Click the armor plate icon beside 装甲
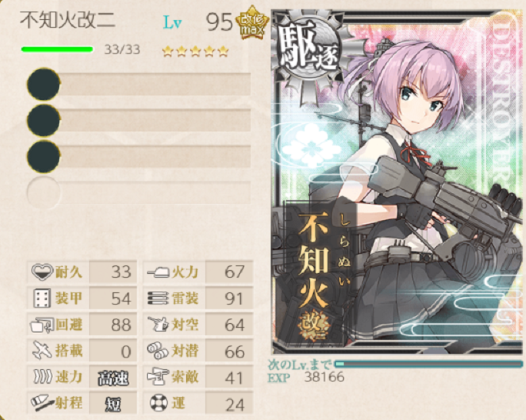526x420 pixels. click(42, 298)
